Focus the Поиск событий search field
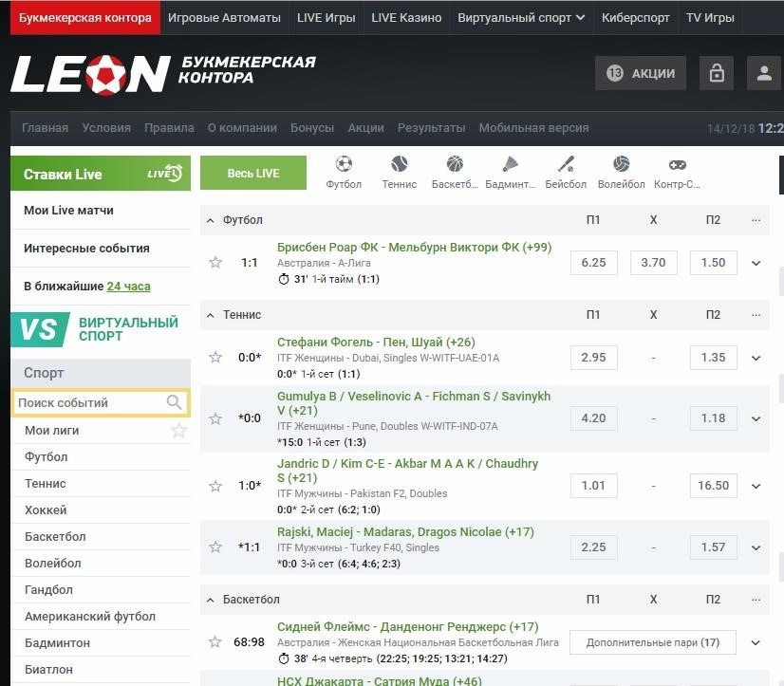 [101, 402]
